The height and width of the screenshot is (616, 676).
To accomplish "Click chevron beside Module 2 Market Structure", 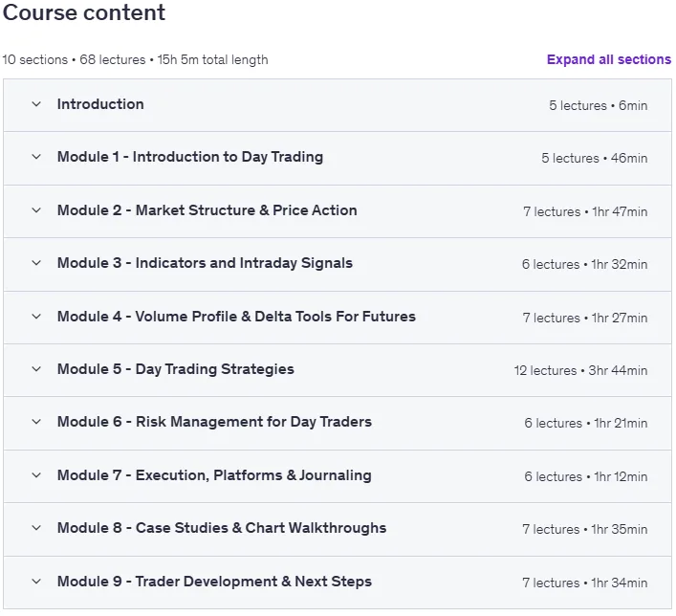I will pyautogui.click(x=36, y=210).
